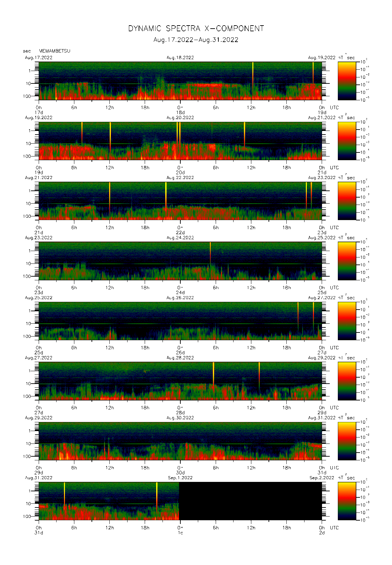This screenshot has width=392, height=565.
Task: Click the Aug.24.2022 date label
Action: [180, 238]
